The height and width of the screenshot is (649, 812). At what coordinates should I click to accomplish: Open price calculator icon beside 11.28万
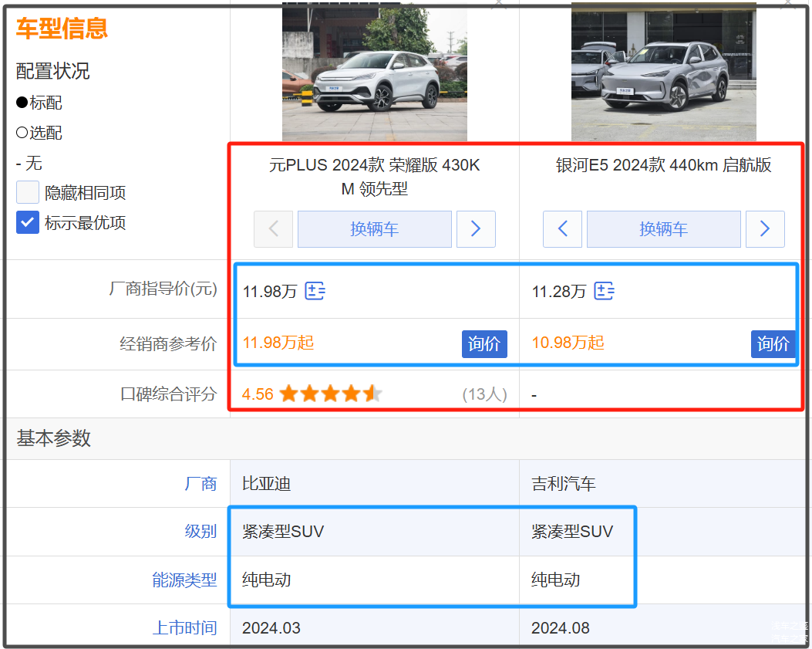coord(605,291)
